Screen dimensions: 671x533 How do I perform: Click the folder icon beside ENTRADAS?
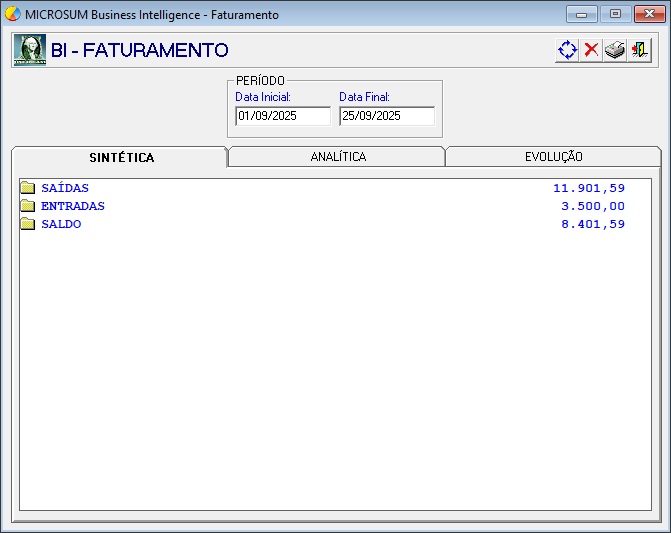[28, 205]
